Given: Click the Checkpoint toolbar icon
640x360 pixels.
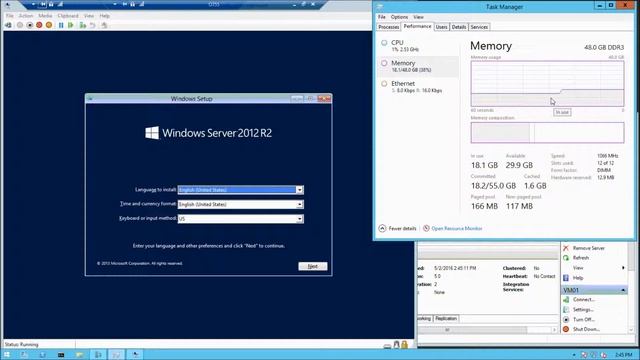Looking at the screenshot, I should (x=83, y=25).
